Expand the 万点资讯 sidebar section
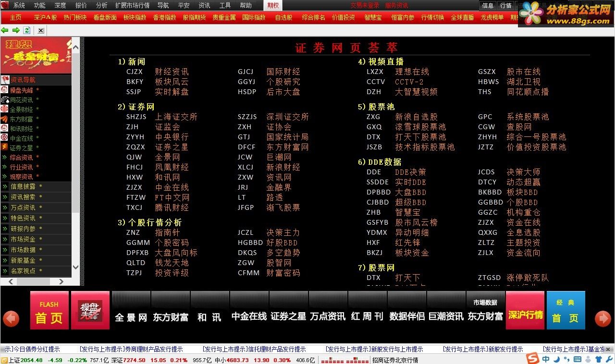 click(x=36, y=207)
